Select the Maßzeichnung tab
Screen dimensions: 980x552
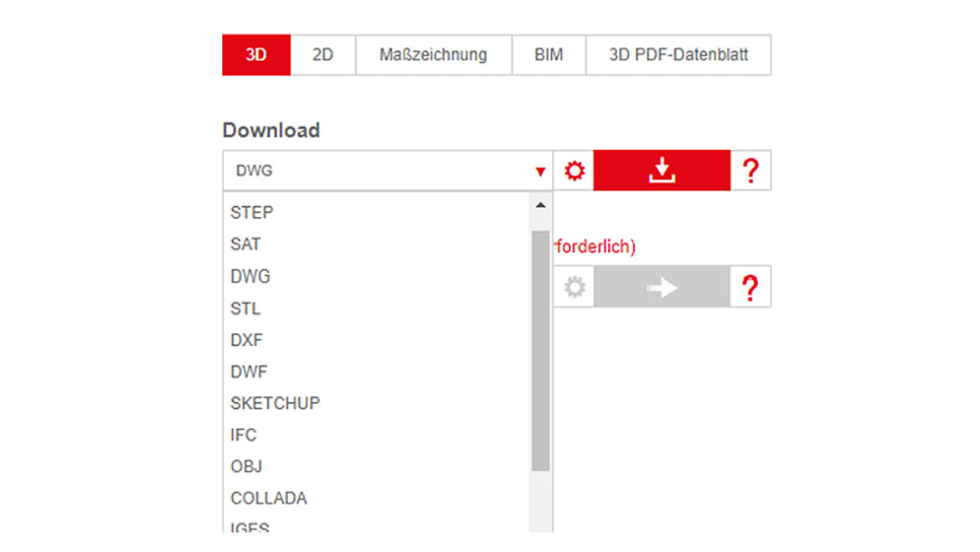pyautogui.click(x=433, y=54)
